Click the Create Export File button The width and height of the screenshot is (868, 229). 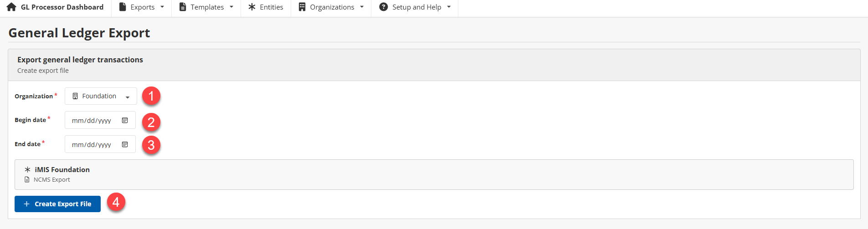57,204
